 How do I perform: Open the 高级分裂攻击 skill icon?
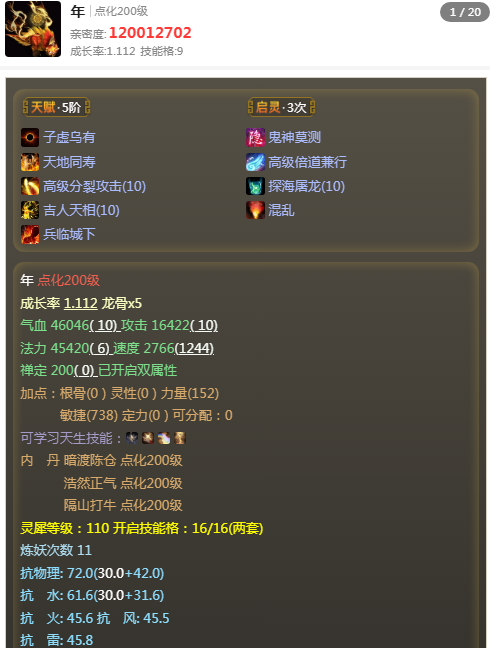[x=30, y=186]
